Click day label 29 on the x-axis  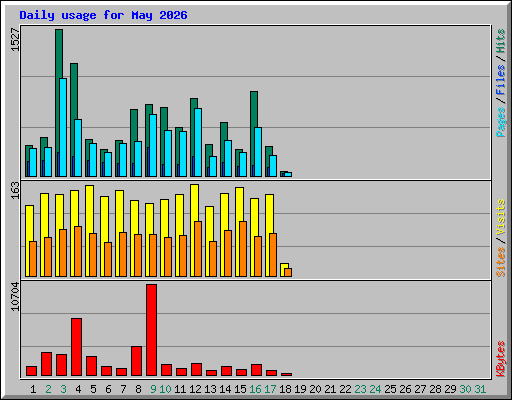pyautogui.click(x=450, y=389)
